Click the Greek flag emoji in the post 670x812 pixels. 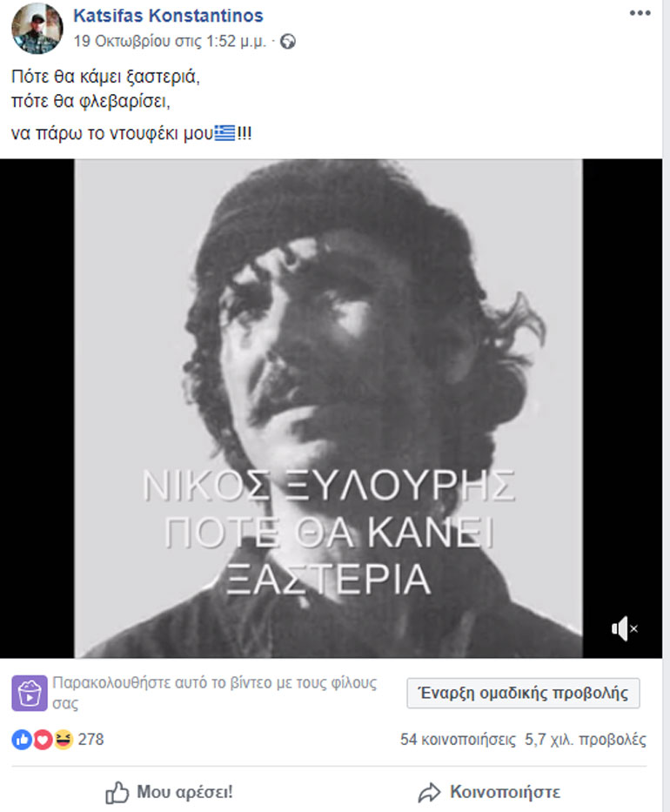point(224,133)
